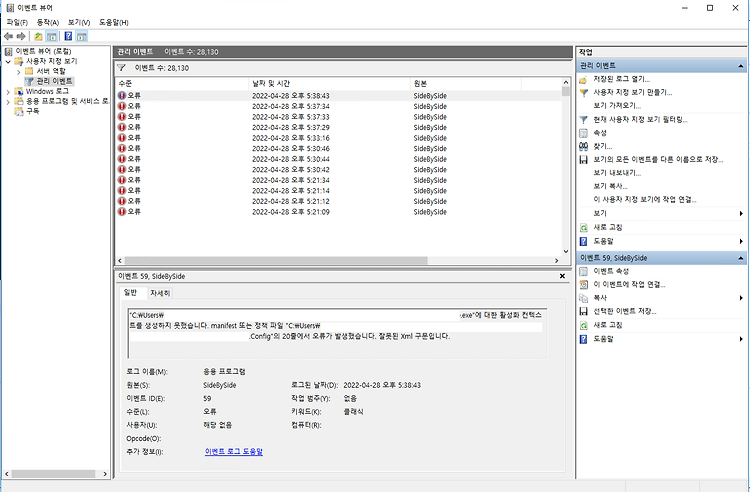
Task: Collapse 관리 이벤트 actions section
Action: pos(740,66)
